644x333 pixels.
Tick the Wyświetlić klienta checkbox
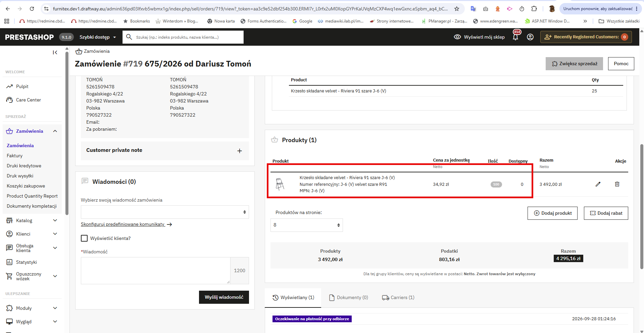[x=84, y=238]
